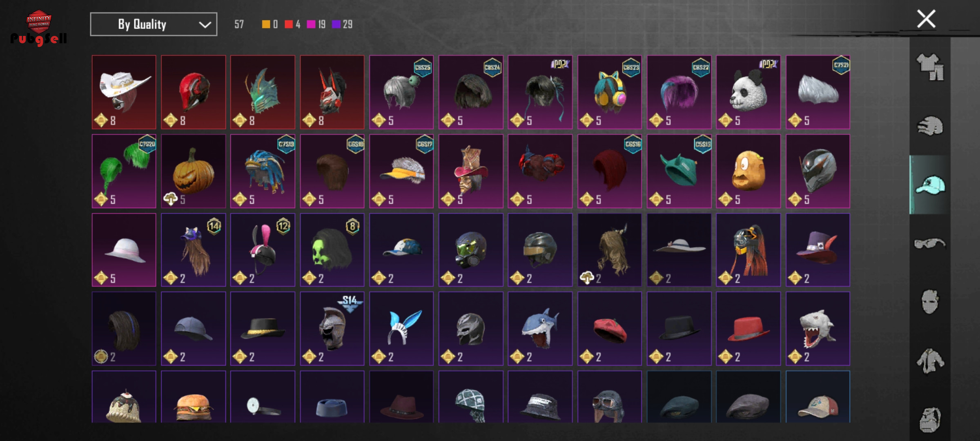The image size is (980, 441).
Task: Pick the S14 knight helmet item
Action: point(332,329)
